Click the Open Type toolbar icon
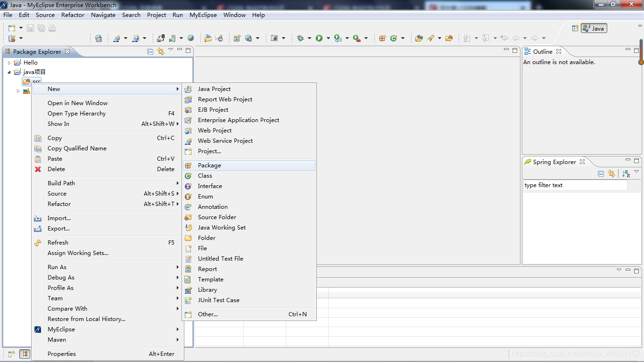 point(419,38)
